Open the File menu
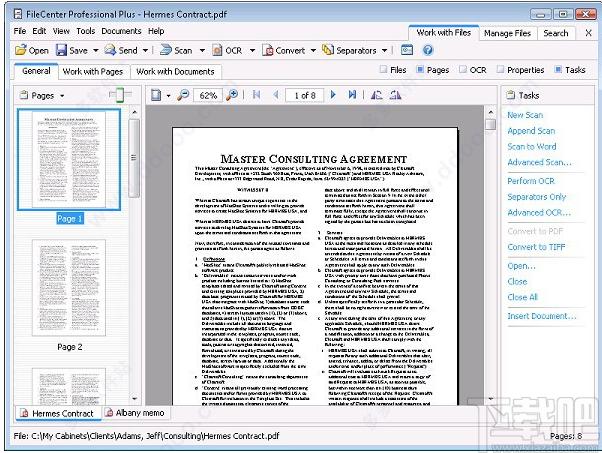Image resolution: width=602 pixels, height=453 pixels. point(20,31)
